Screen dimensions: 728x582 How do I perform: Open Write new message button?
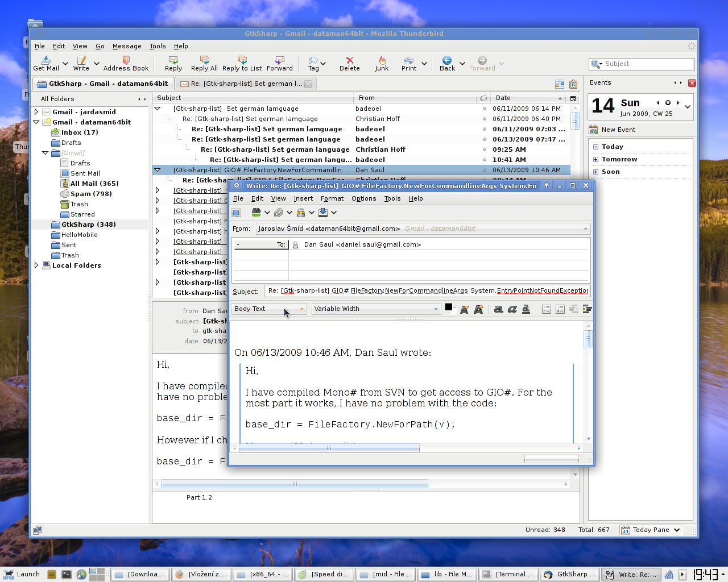tap(81, 63)
